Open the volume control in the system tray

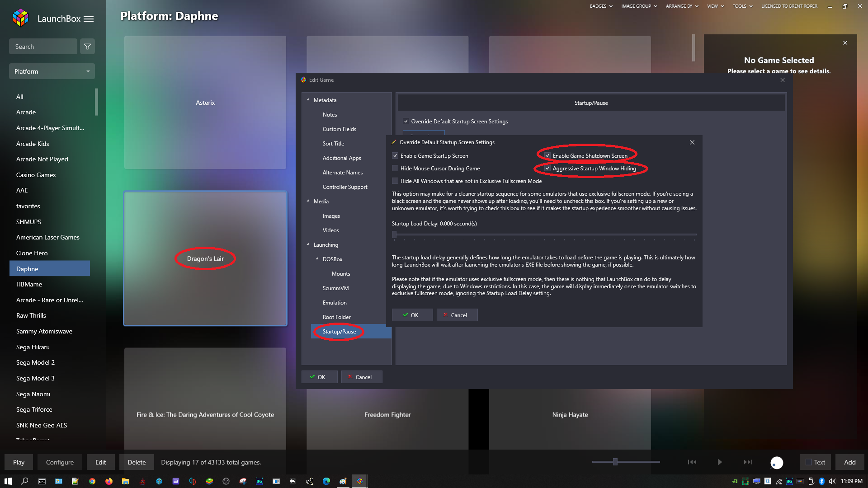[832, 481]
